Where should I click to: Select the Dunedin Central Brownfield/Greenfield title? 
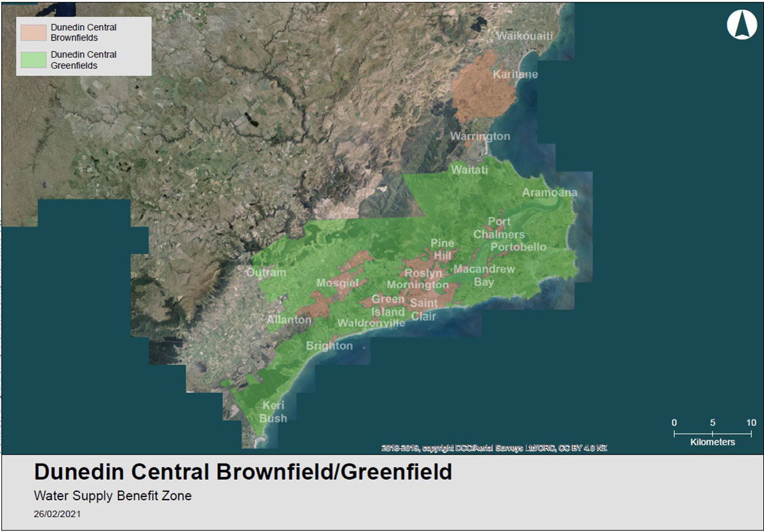point(243,472)
